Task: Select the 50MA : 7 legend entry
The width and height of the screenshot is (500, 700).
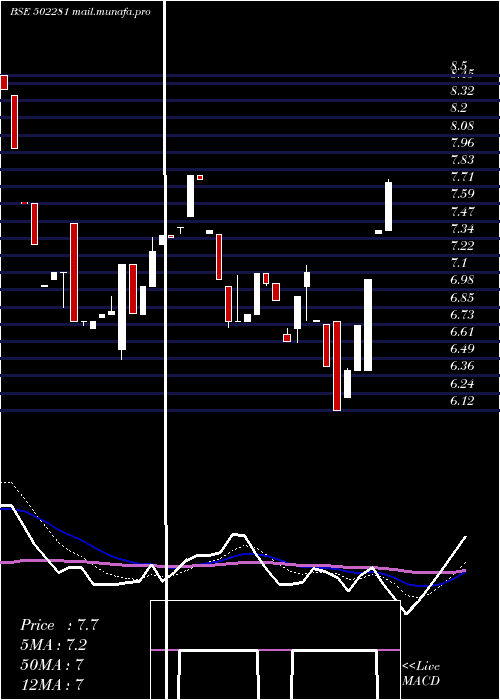Action: pyautogui.click(x=52, y=664)
